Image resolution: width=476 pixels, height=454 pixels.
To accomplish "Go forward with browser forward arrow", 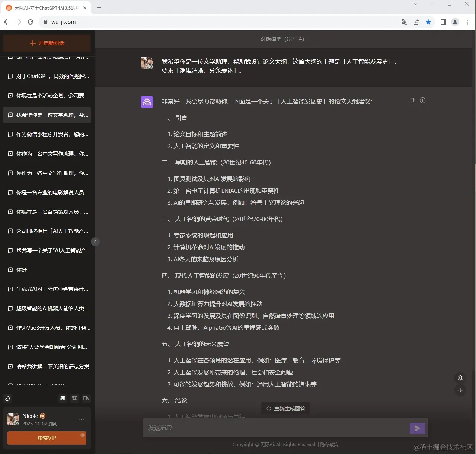I will point(19,22).
